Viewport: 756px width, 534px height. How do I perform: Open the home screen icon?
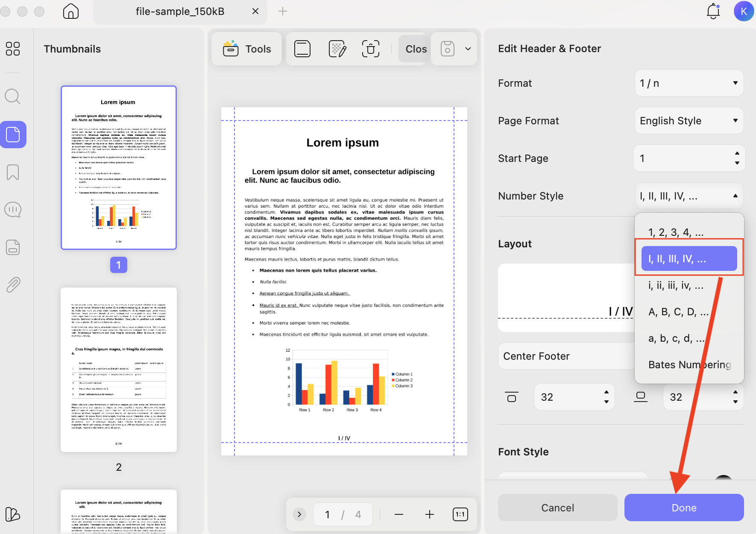(x=71, y=12)
